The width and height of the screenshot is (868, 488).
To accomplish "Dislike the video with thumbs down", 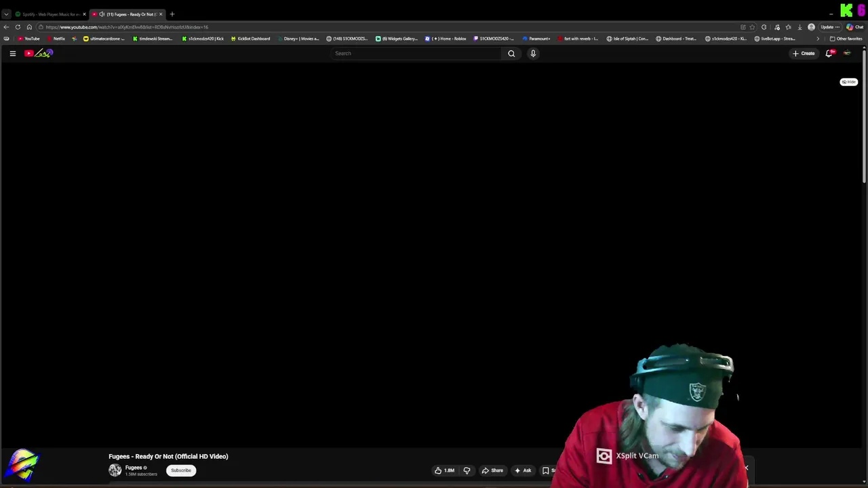I will point(467,470).
